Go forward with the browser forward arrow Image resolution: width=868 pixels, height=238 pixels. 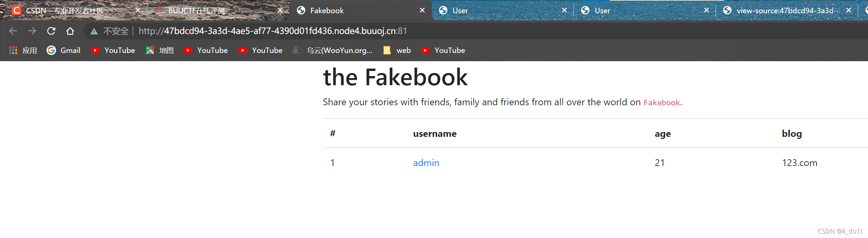[32, 31]
